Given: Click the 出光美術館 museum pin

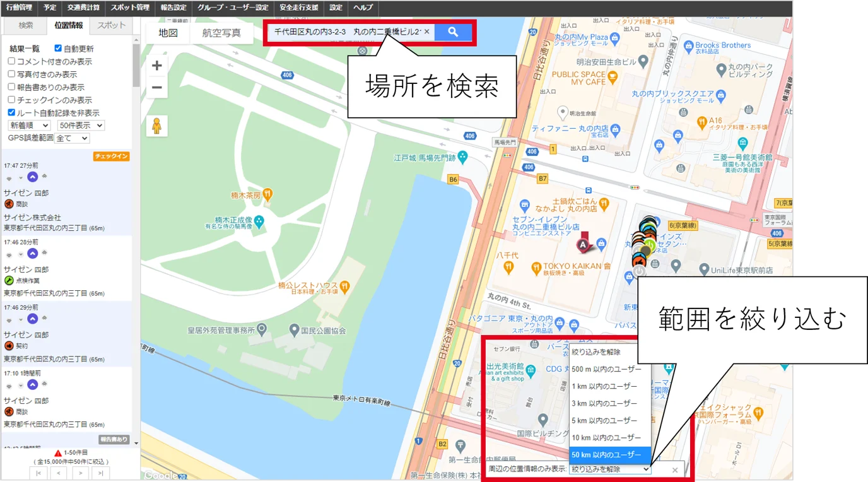Looking at the screenshot, I should [x=532, y=370].
